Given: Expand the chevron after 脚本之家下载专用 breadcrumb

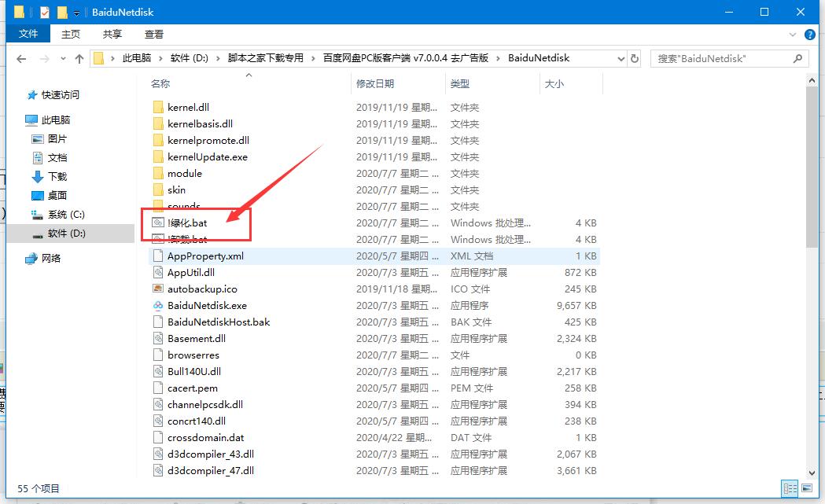Looking at the screenshot, I should point(313,58).
